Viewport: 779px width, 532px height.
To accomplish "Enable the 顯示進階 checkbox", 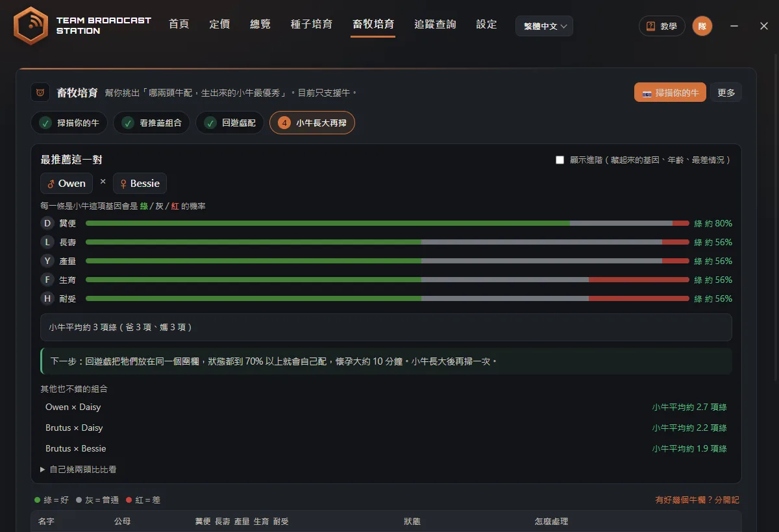I will pos(560,160).
